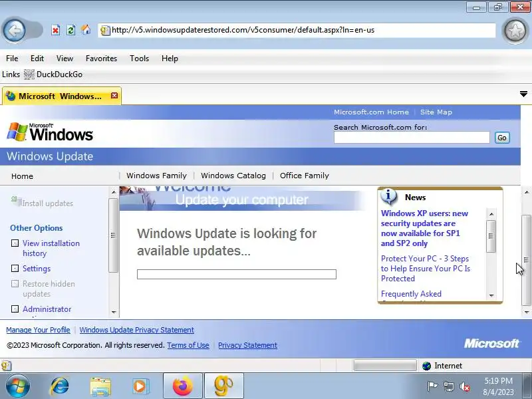Screen dimensions: 532x399
Task: Open Protect Your PC news link
Action: (x=426, y=269)
